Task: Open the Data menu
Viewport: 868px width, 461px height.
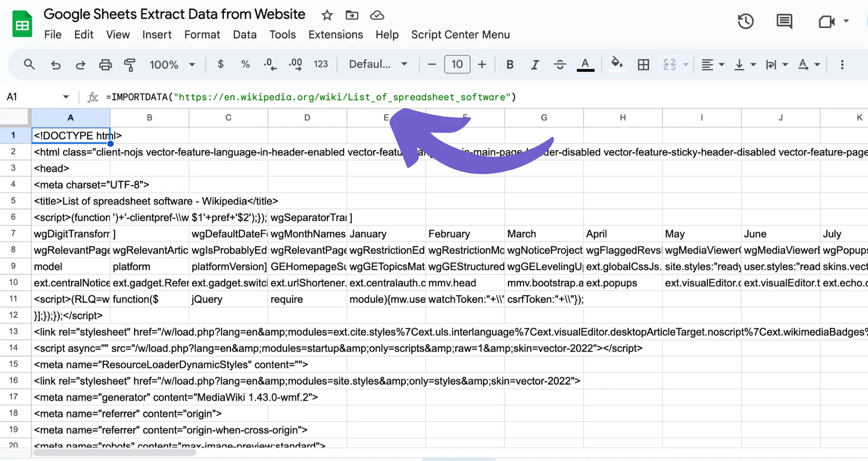Action: (245, 35)
